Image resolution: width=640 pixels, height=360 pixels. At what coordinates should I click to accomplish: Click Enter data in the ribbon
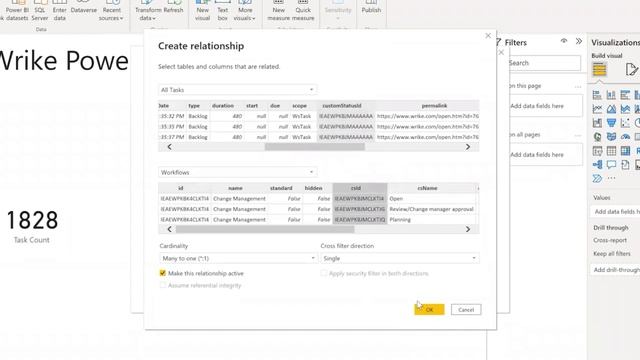[60, 13]
